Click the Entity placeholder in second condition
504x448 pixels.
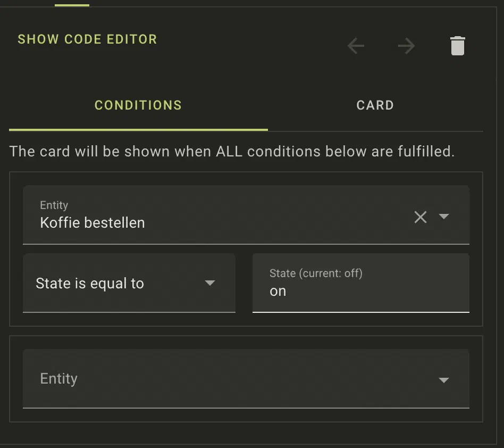click(x=59, y=379)
